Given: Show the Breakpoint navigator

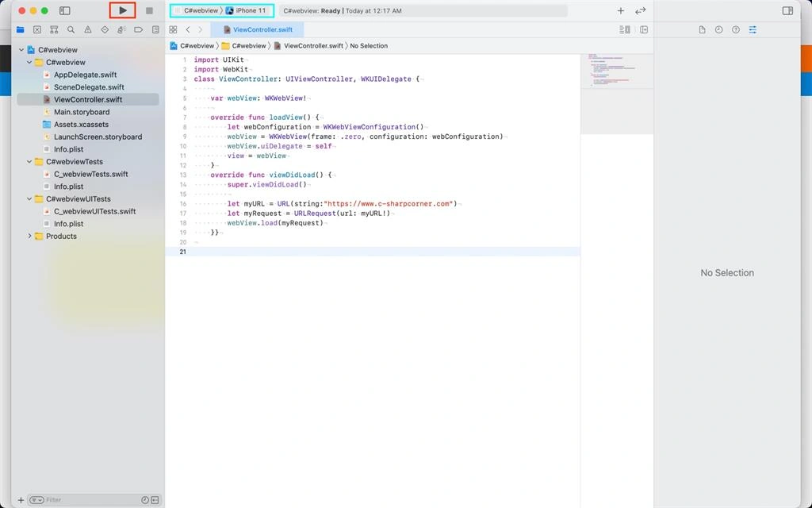Looking at the screenshot, I should [138, 29].
